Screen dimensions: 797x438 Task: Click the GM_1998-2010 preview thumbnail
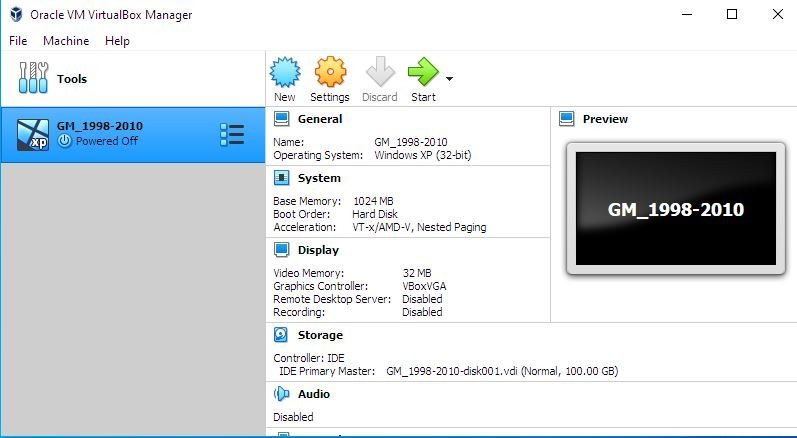(675, 209)
